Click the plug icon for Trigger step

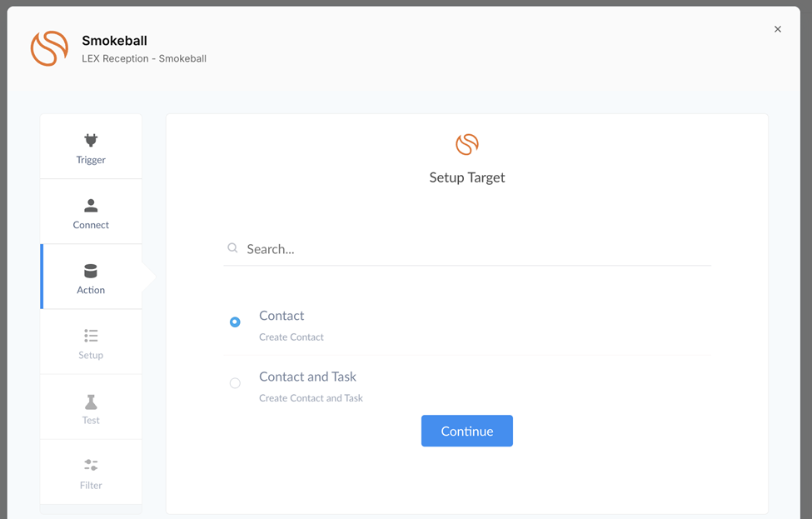[x=91, y=140]
